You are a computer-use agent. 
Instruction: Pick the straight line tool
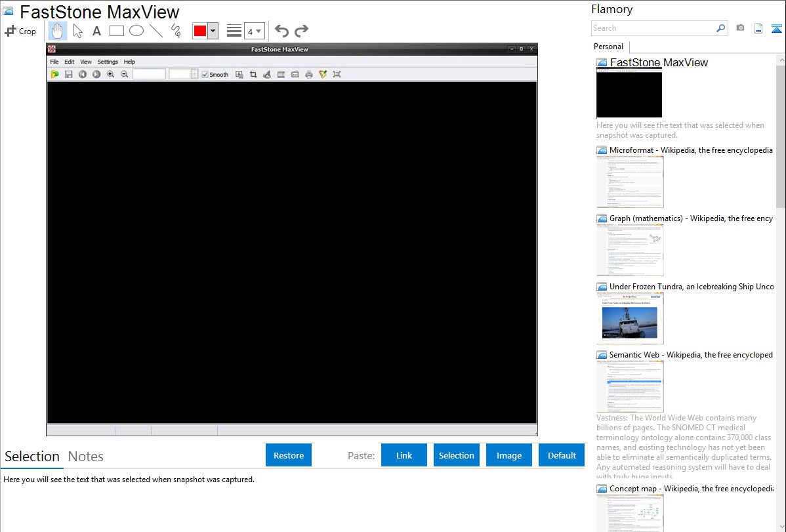point(156,31)
